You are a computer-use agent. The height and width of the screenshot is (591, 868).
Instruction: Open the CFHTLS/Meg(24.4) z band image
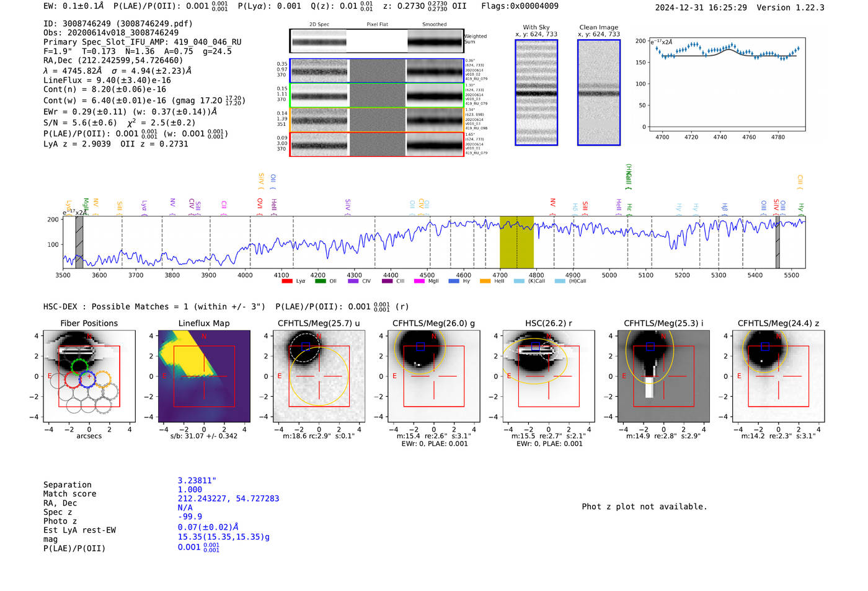click(778, 376)
